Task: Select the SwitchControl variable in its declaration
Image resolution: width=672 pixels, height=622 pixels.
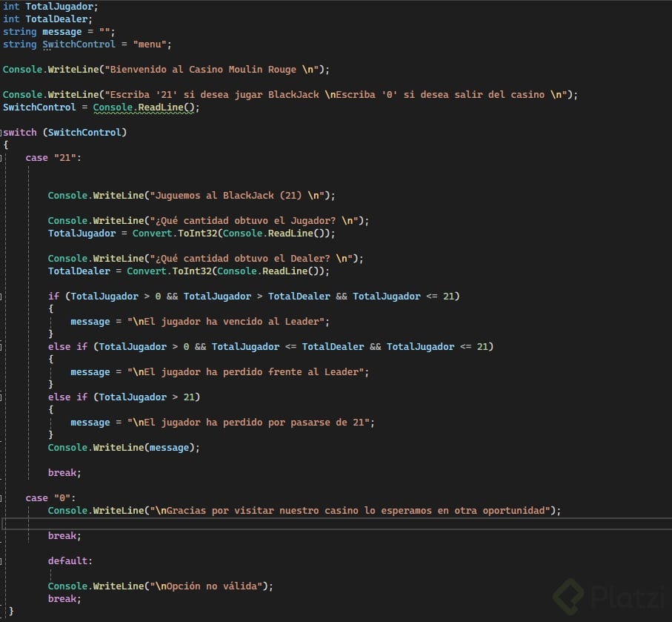Action: pos(79,44)
